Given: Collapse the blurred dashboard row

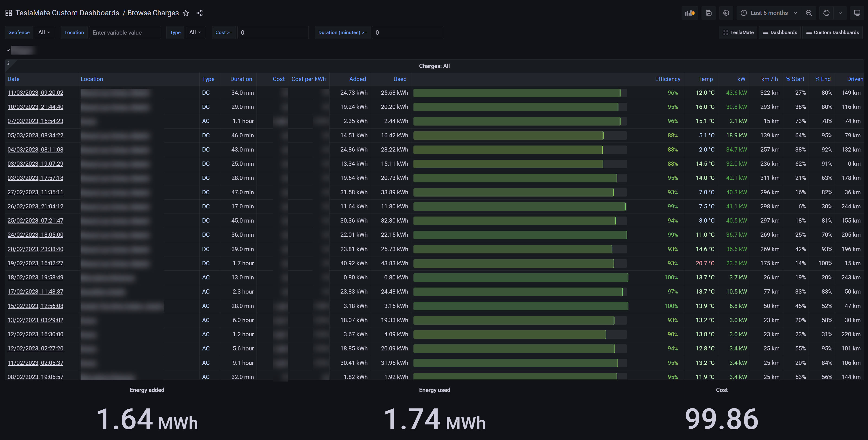Looking at the screenshot, I should pyautogui.click(x=8, y=50).
